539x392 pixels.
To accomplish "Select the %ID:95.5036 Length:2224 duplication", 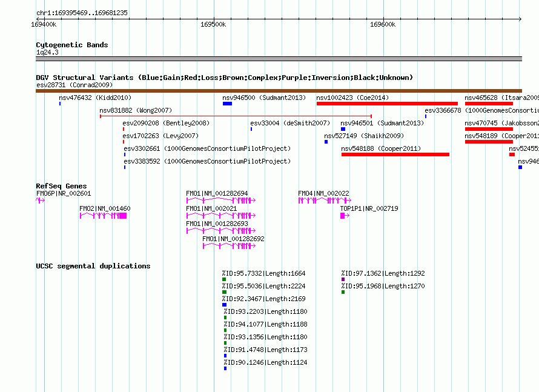I will [225, 292].
